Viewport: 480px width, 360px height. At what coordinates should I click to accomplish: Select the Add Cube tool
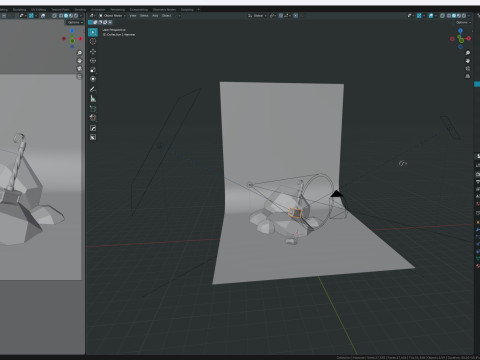pyautogui.click(x=93, y=109)
